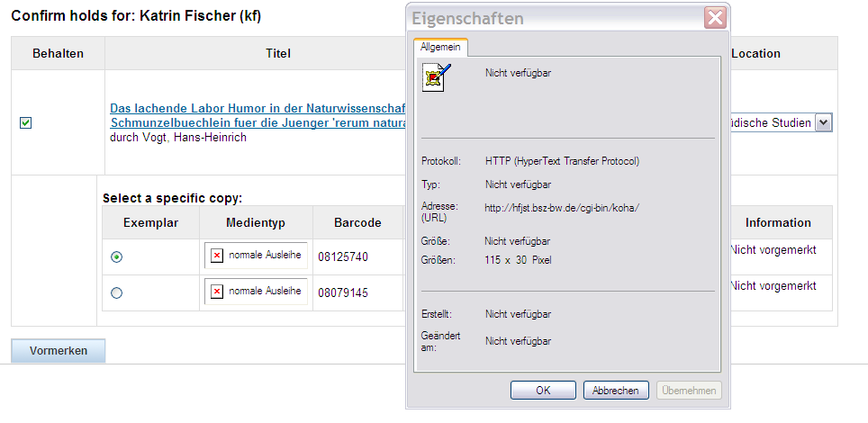Click the image properties icon in dialog
868x423 pixels.
(x=437, y=78)
